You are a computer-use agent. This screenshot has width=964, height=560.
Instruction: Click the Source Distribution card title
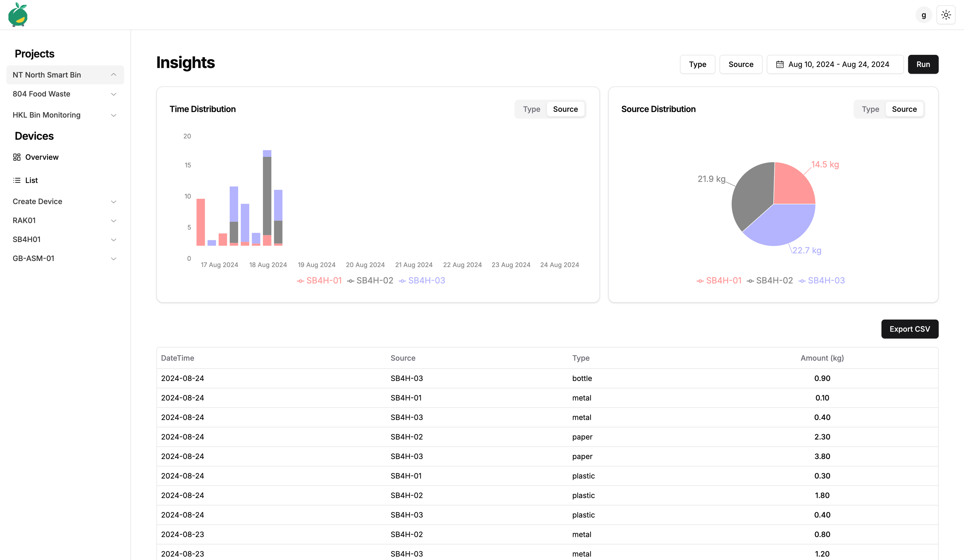click(658, 109)
